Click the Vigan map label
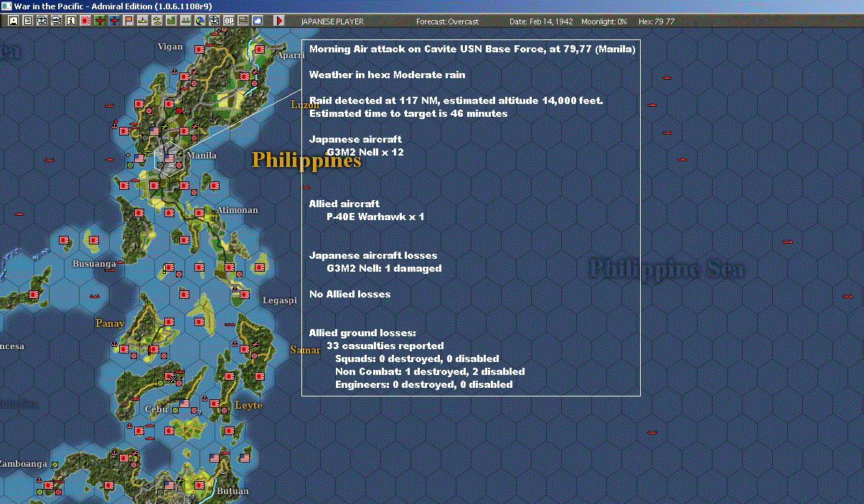This screenshot has height=504, width=864. (x=170, y=47)
